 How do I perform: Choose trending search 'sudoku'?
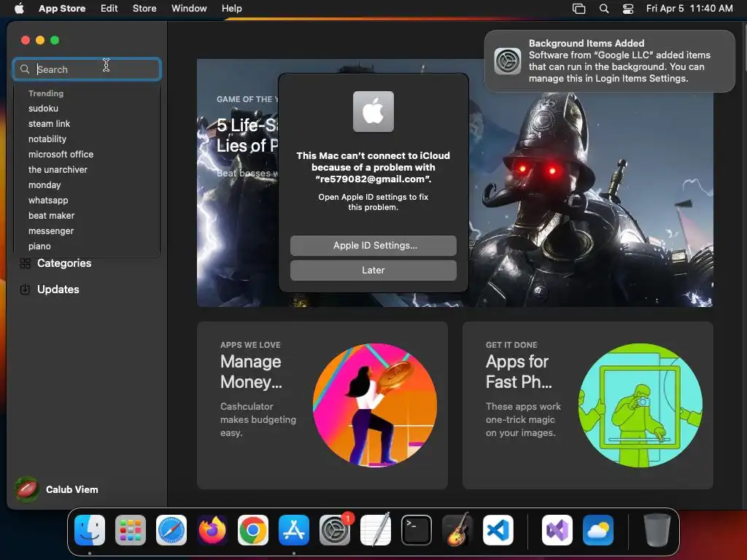43,108
